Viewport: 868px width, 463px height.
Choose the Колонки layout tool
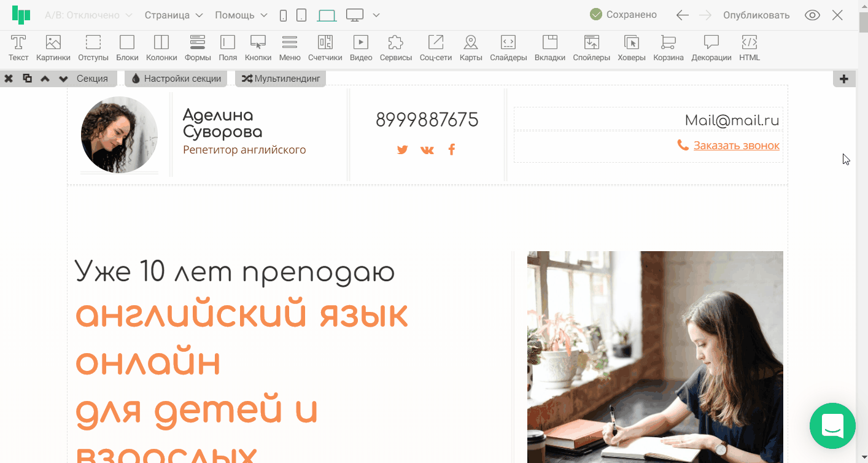point(161,48)
